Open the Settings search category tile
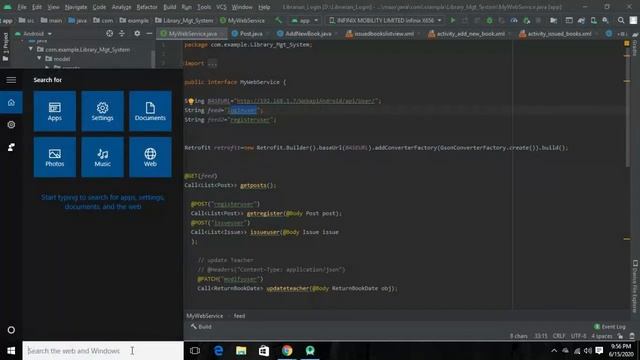The height and width of the screenshot is (360, 640). click(102, 111)
